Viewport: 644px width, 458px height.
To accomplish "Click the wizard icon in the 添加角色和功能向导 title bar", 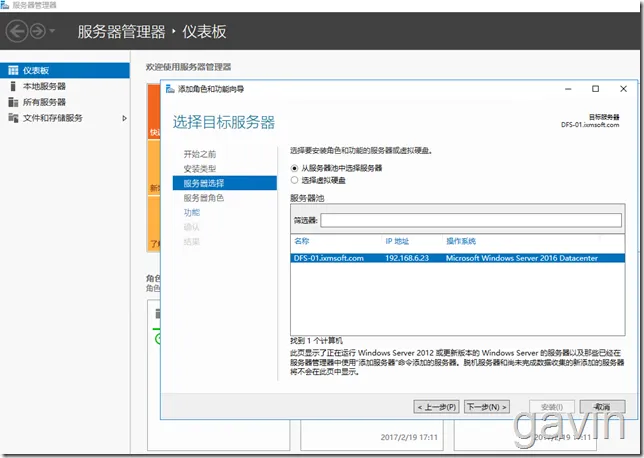I will point(170,89).
